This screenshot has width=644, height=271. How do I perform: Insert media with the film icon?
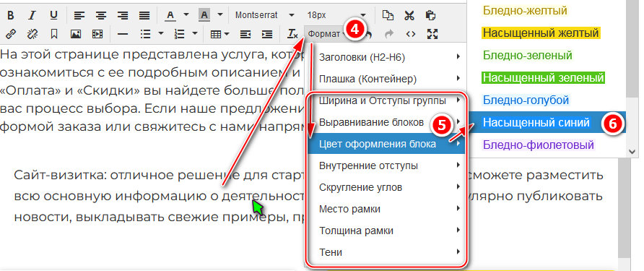(x=97, y=34)
